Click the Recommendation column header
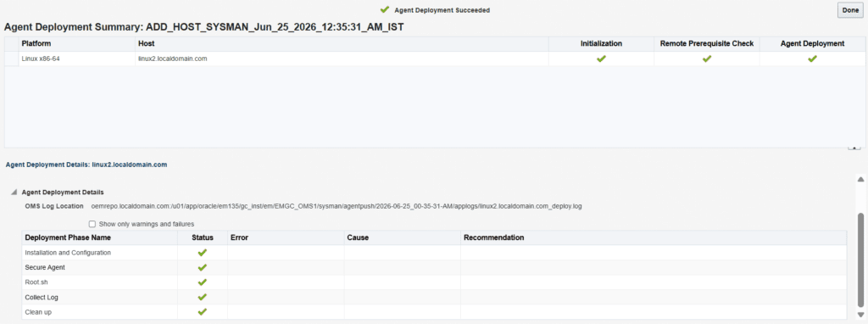This screenshot has width=868, height=324. click(x=654, y=237)
